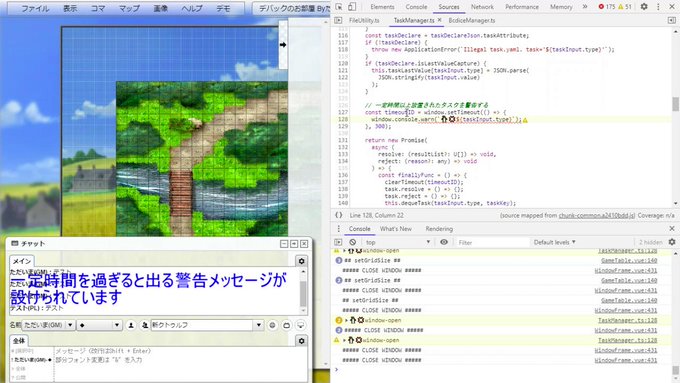Click the console output scrollbar thumb
Viewport: 680px width, 383px height.
click(675, 370)
